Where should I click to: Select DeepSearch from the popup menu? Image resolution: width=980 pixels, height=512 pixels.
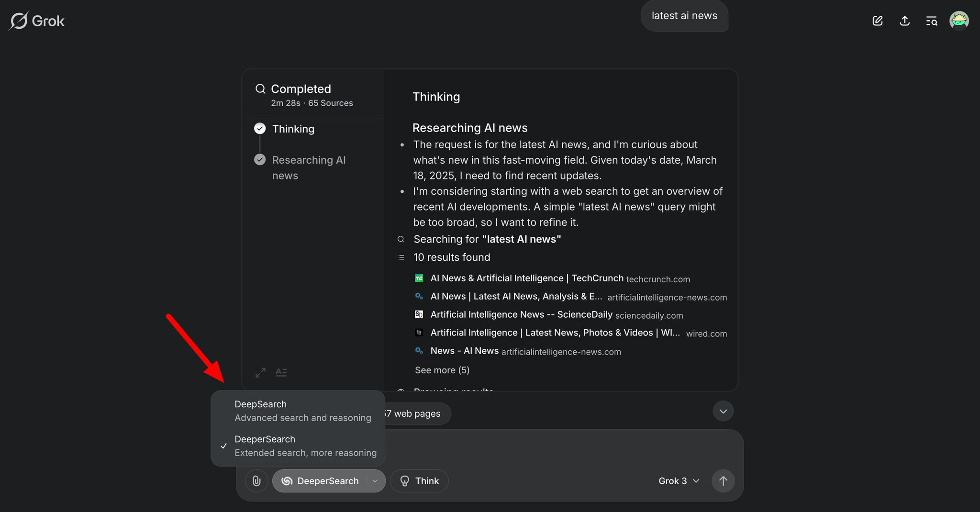(x=298, y=411)
